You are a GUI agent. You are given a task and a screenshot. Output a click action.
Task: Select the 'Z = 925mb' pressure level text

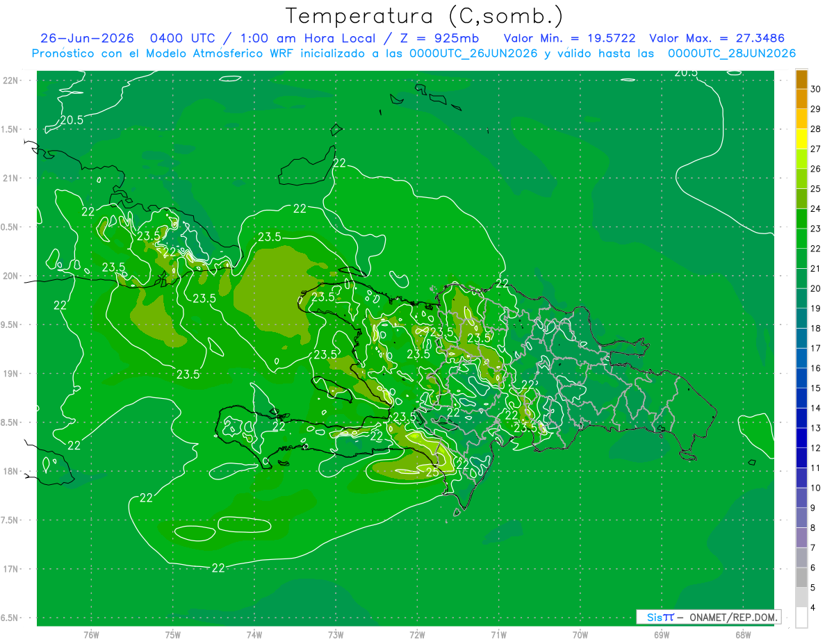pyautogui.click(x=438, y=38)
